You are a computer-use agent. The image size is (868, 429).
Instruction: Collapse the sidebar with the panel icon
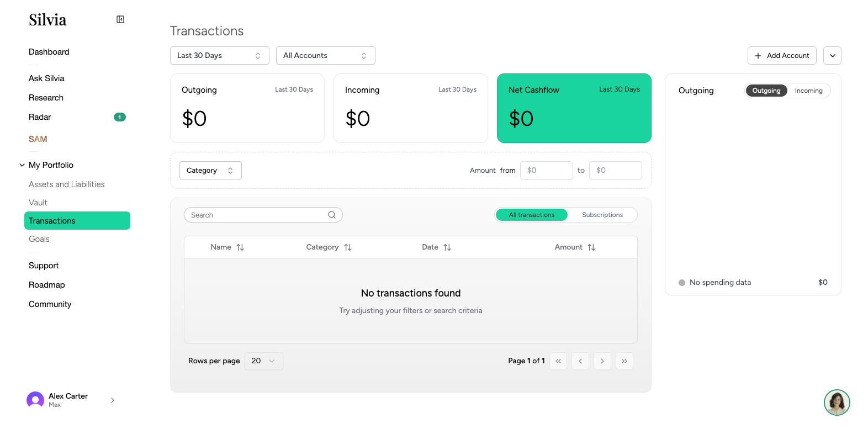[120, 19]
